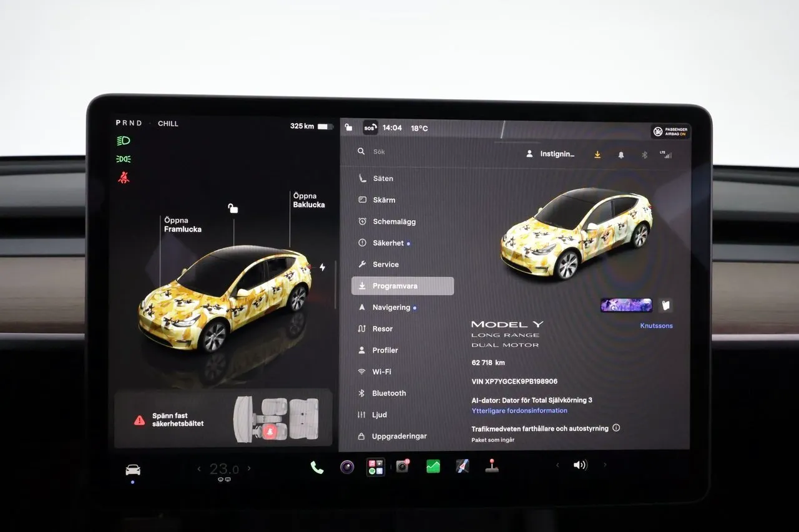
Task: Tap the 14:04 clock in status bar
Action: pos(392,128)
